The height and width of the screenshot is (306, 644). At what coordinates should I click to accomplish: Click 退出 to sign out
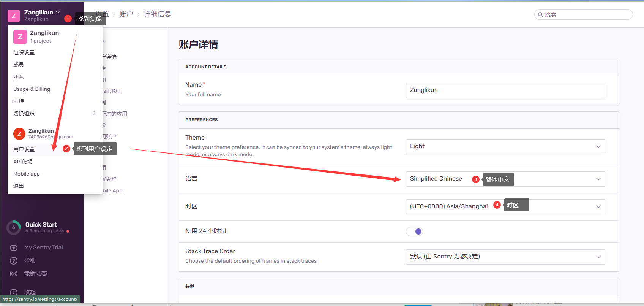point(19,186)
